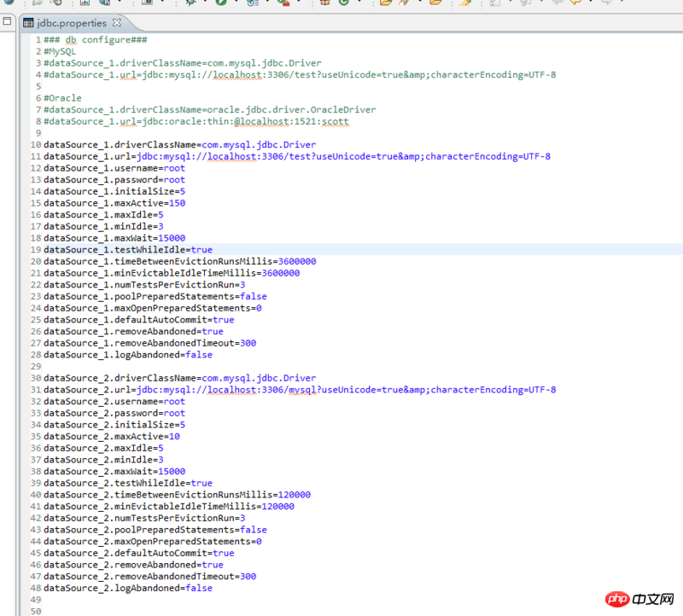Click 'dataSource_2.logAbandoned=false' line
The image size is (683, 616).
click(128, 589)
